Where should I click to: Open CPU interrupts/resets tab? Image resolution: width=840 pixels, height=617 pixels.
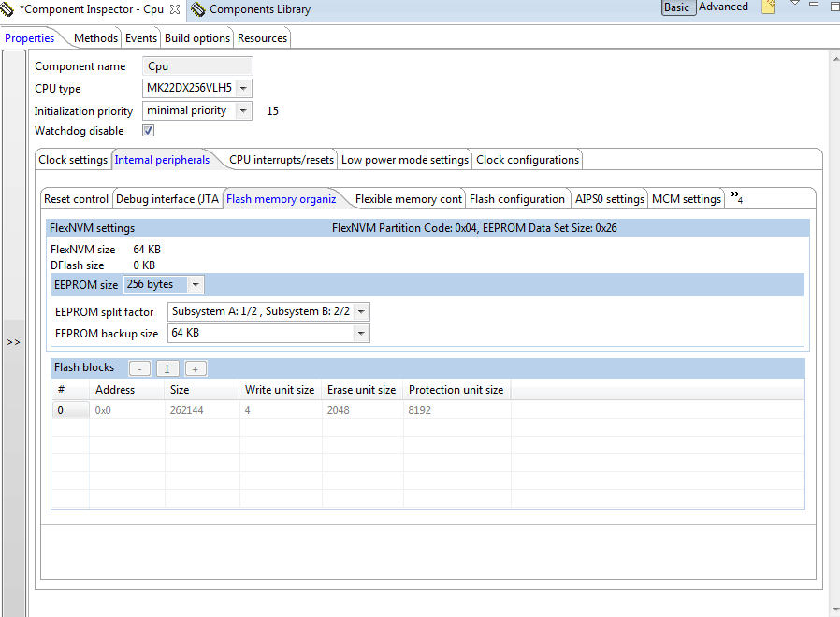(x=282, y=160)
